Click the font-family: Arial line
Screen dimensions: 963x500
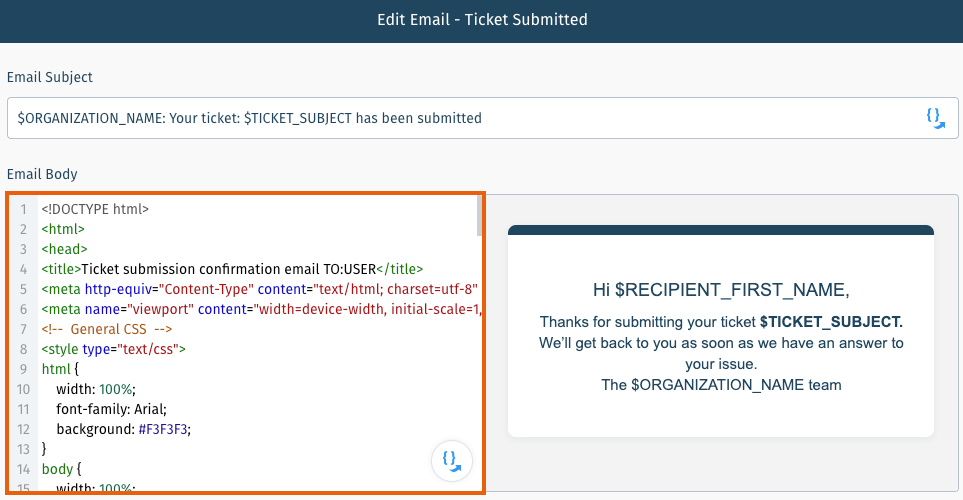click(111, 409)
